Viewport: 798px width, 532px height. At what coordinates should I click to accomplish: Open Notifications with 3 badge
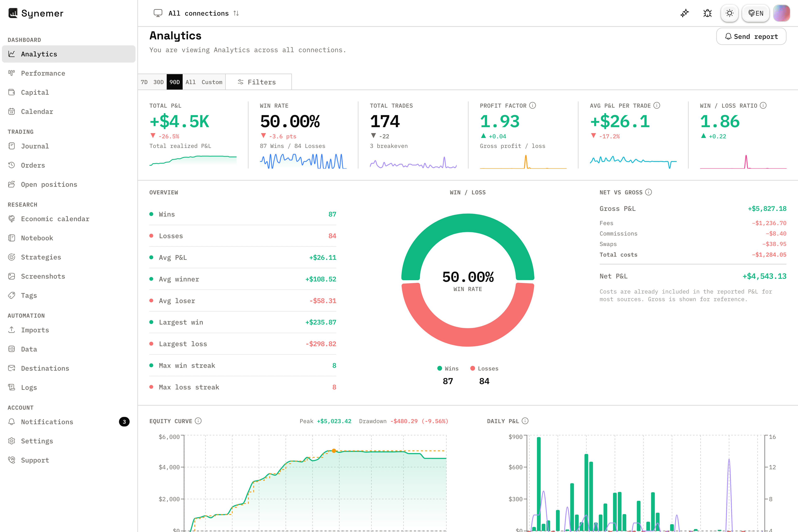click(x=69, y=422)
